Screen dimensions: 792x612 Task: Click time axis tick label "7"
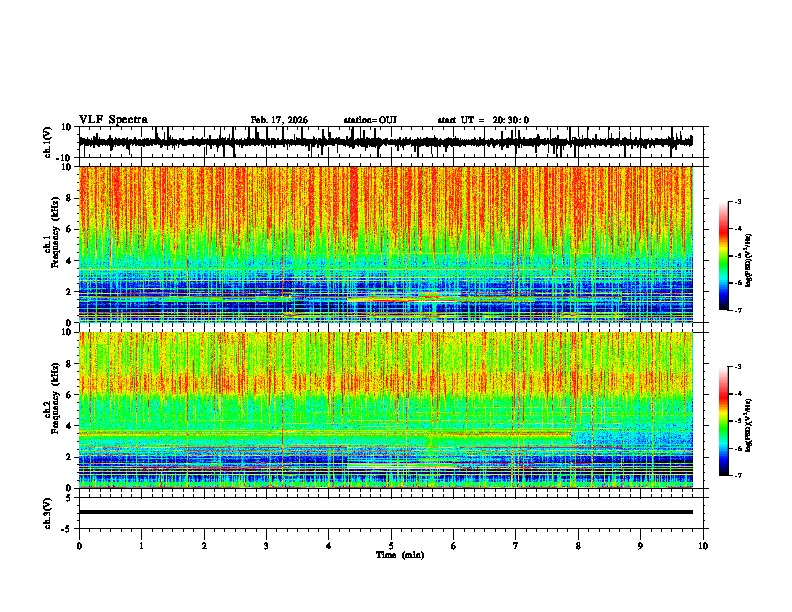click(x=516, y=546)
